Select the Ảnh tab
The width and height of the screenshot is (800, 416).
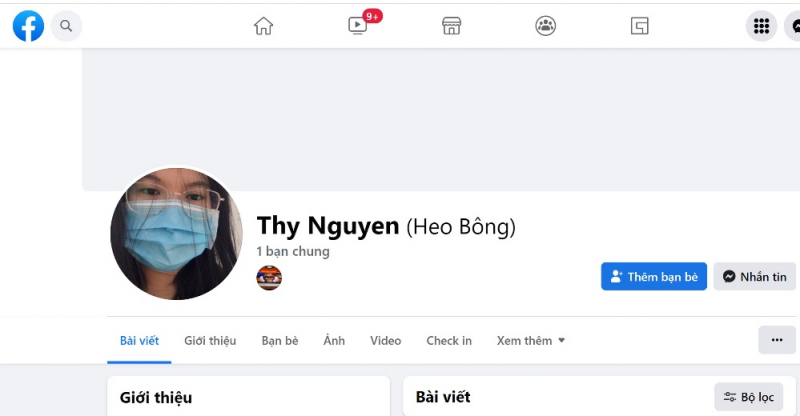[x=334, y=340]
